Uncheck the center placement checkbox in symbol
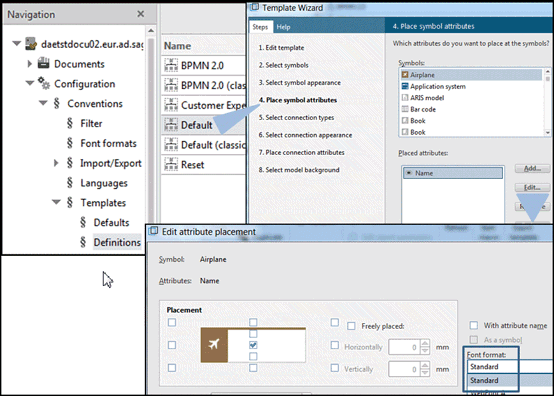 coord(253,345)
